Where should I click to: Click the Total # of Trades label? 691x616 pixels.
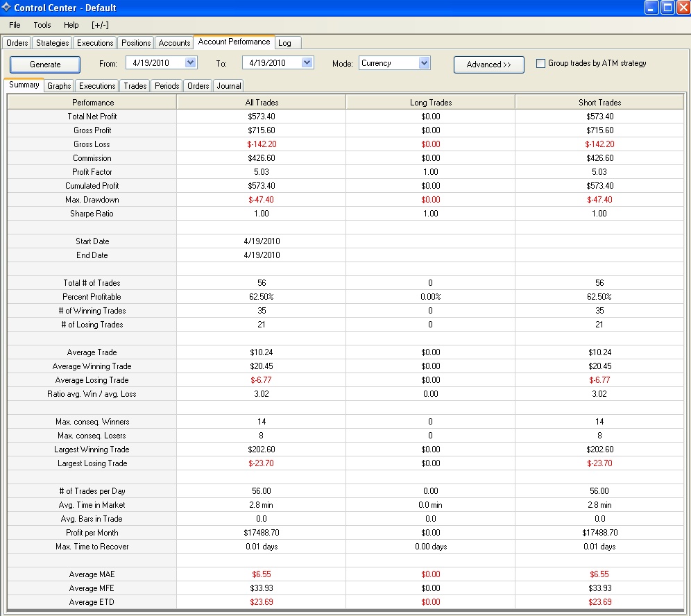92,283
